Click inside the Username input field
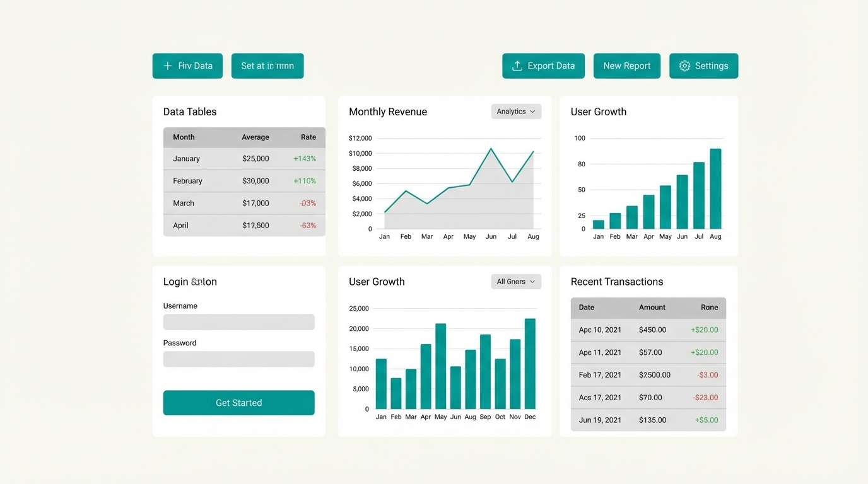 tap(238, 321)
